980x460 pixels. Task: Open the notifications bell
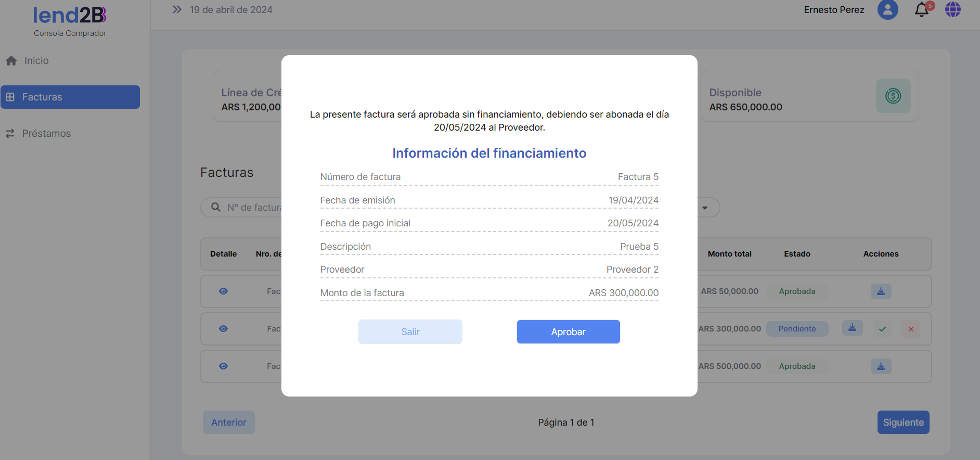(x=922, y=10)
